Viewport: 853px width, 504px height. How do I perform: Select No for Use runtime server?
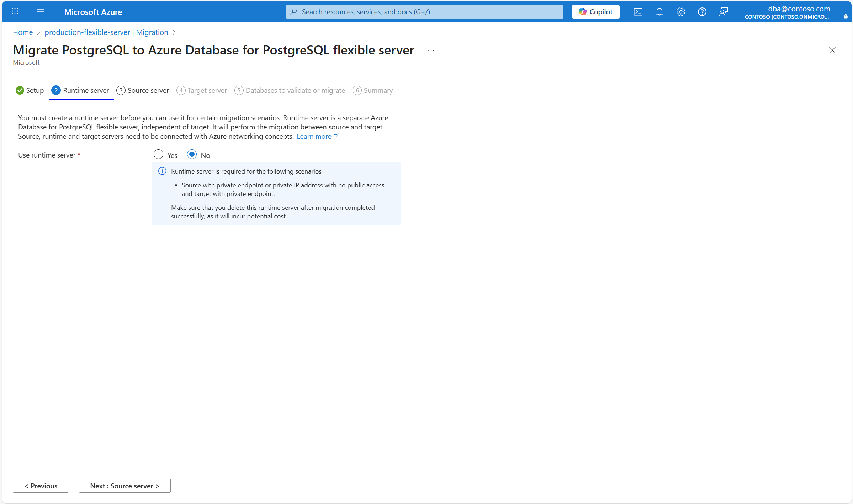coord(192,154)
